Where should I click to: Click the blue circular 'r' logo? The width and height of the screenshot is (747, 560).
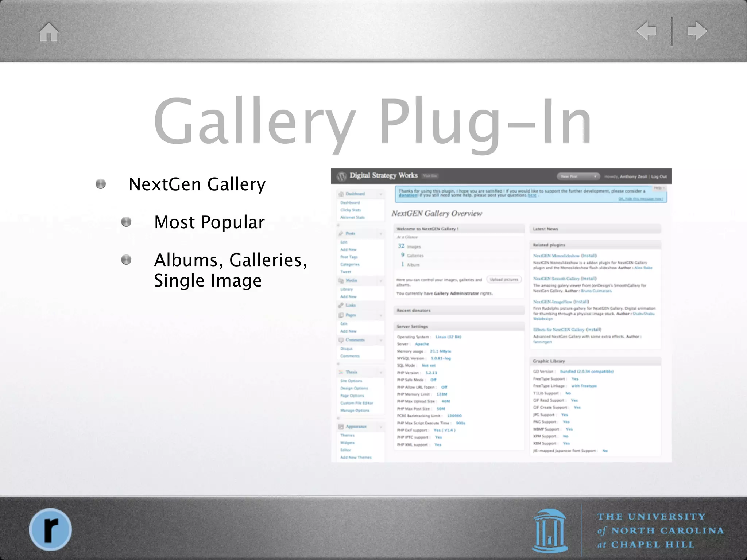[x=50, y=529]
